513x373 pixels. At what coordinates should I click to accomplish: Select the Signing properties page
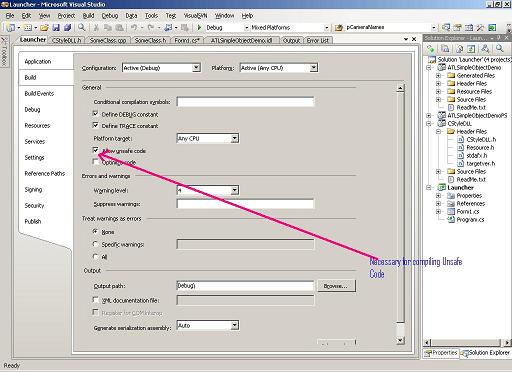pyautogui.click(x=33, y=189)
